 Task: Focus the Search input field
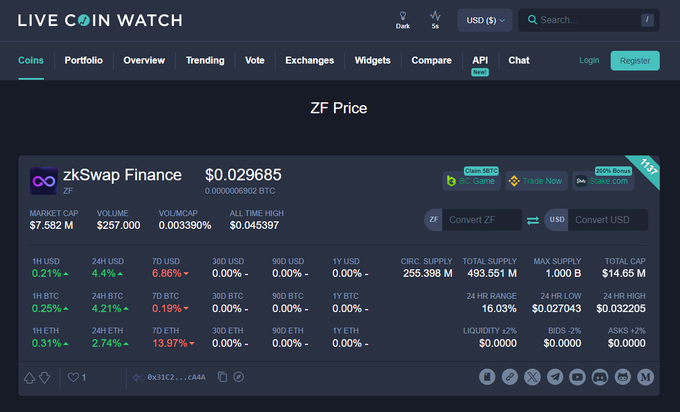[588, 20]
